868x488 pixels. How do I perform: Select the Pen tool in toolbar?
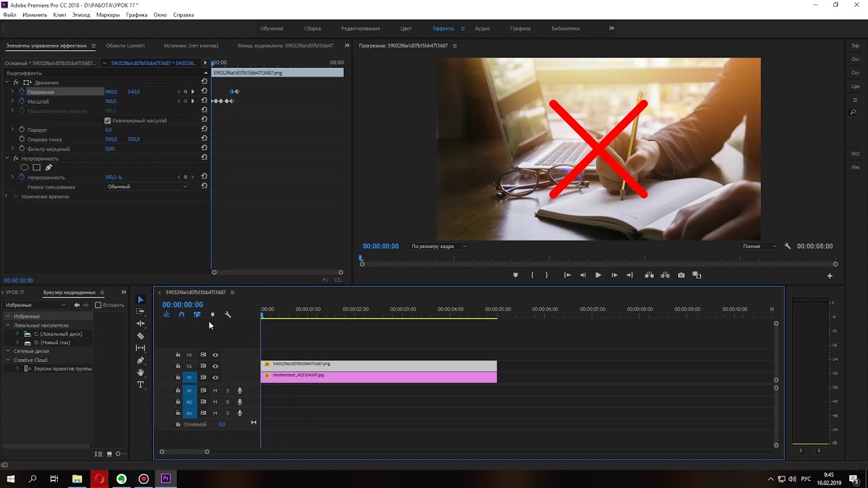coord(140,360)
